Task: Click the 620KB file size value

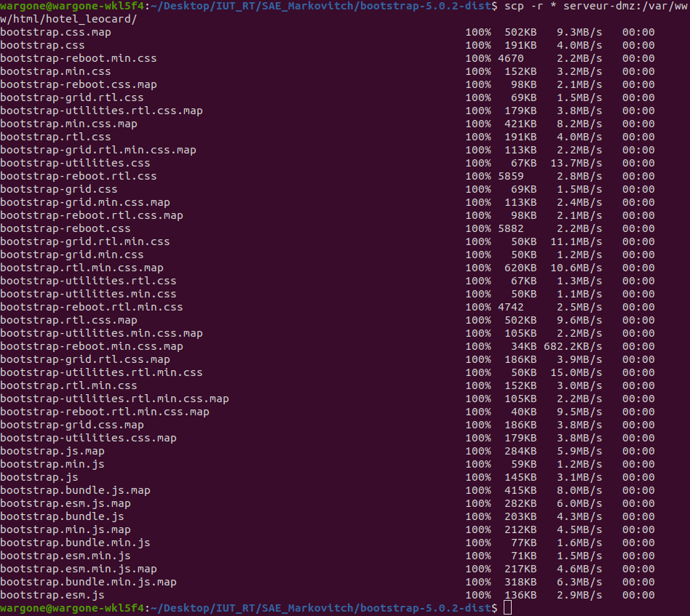Action: point(521,268)
